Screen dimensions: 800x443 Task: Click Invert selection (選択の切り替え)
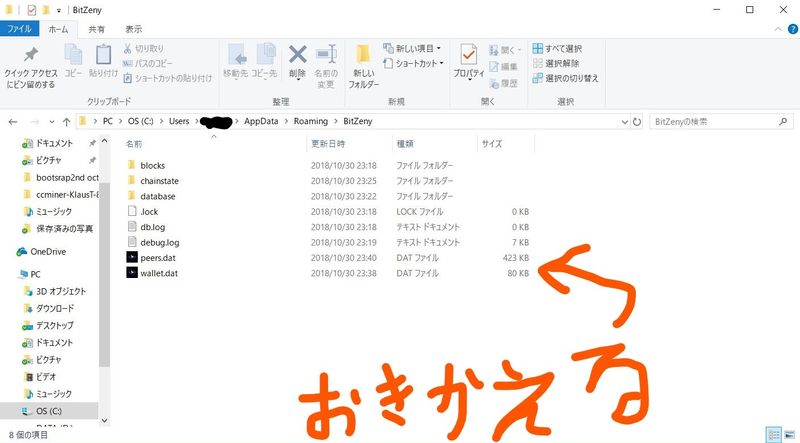coord(565,78)
